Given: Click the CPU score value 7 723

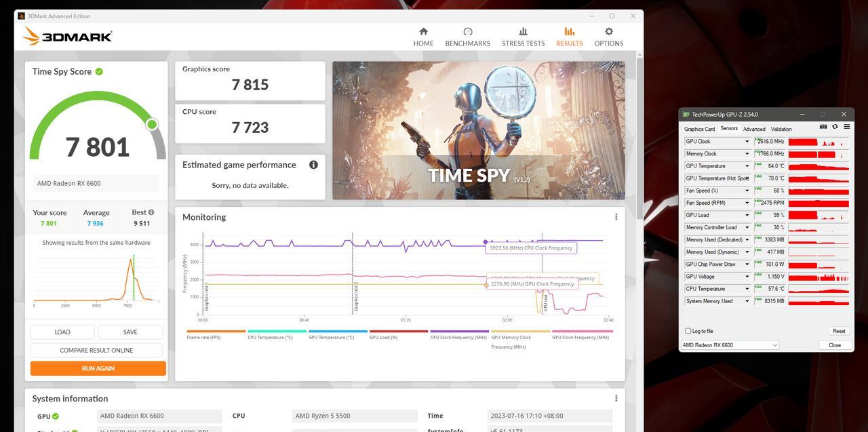Looking at the screenshot, I should click(250, 127).
